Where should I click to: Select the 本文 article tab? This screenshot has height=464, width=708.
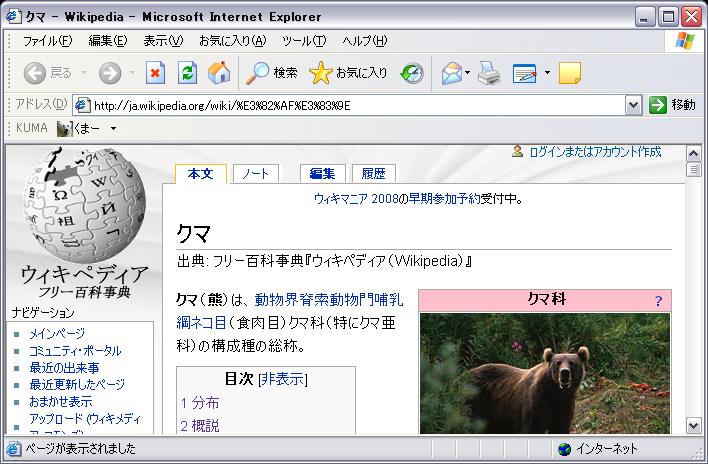coord(200,174)
